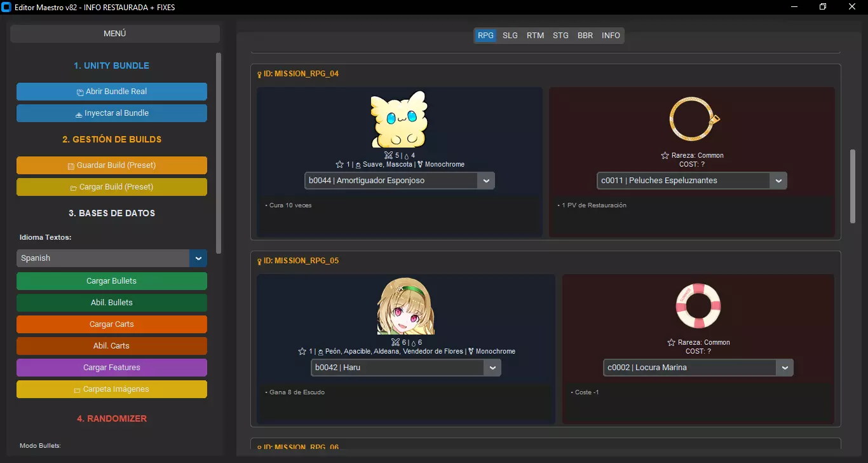Select the c0002 Locura Marina combo box
This screenshot has height=463, width=868.
698,368
